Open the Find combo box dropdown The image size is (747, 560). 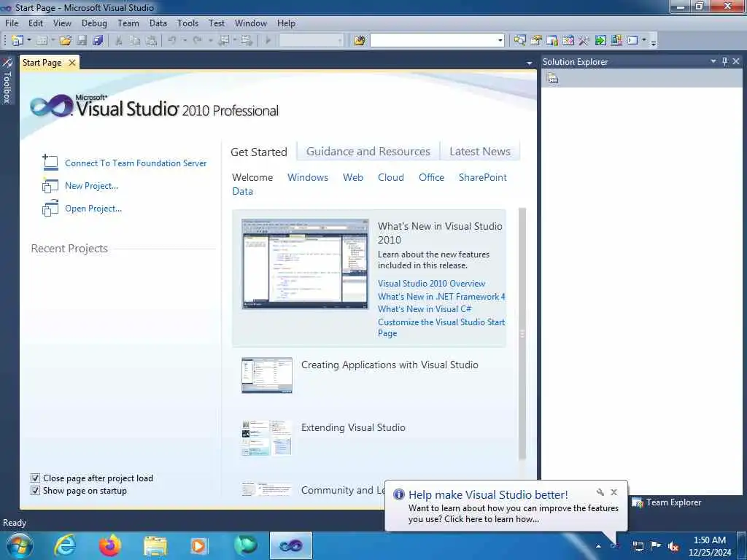(500, 41)
